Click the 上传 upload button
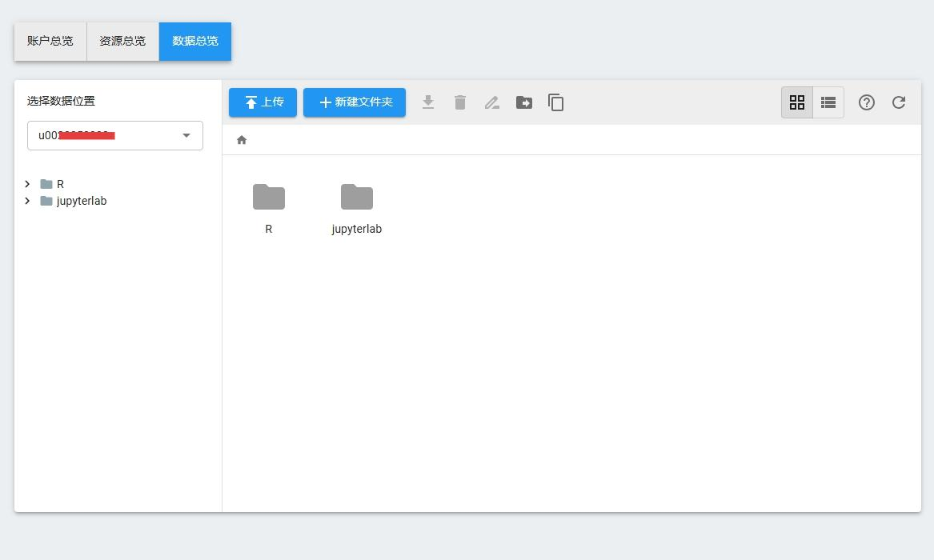The image size is (934, 560). tap(263, 102)
